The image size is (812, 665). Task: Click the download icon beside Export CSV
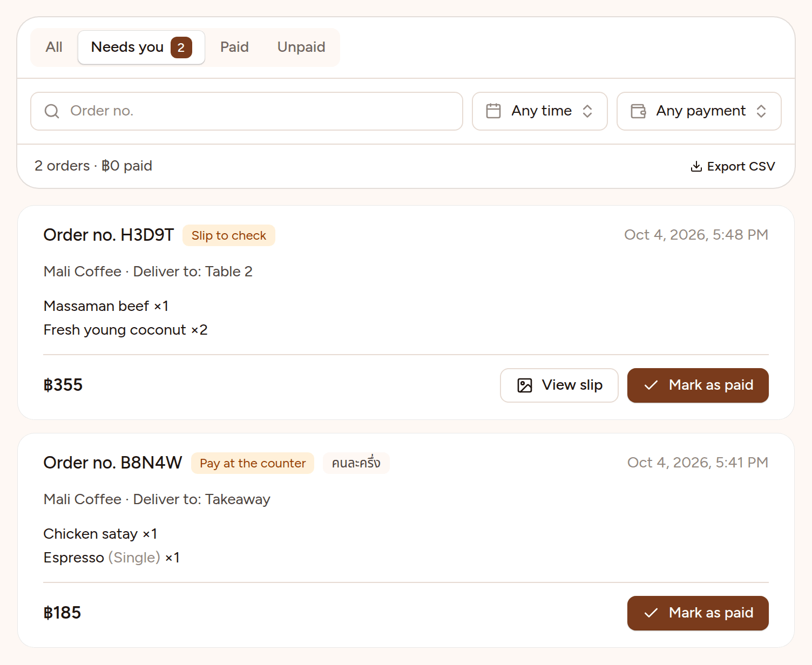pos(696,166)
